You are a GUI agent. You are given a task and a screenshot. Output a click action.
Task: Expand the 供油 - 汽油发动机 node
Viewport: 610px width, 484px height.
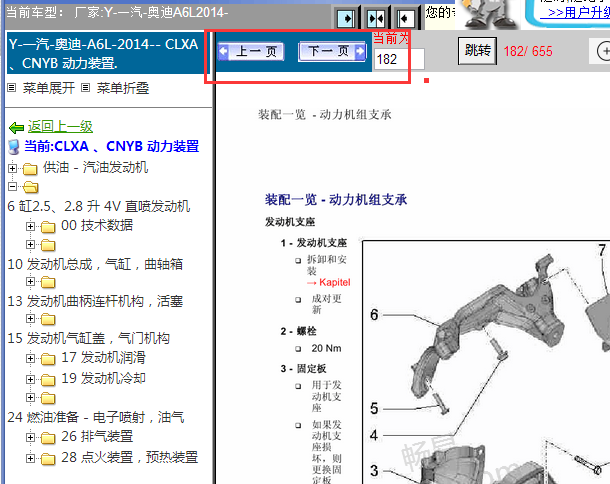12,168
